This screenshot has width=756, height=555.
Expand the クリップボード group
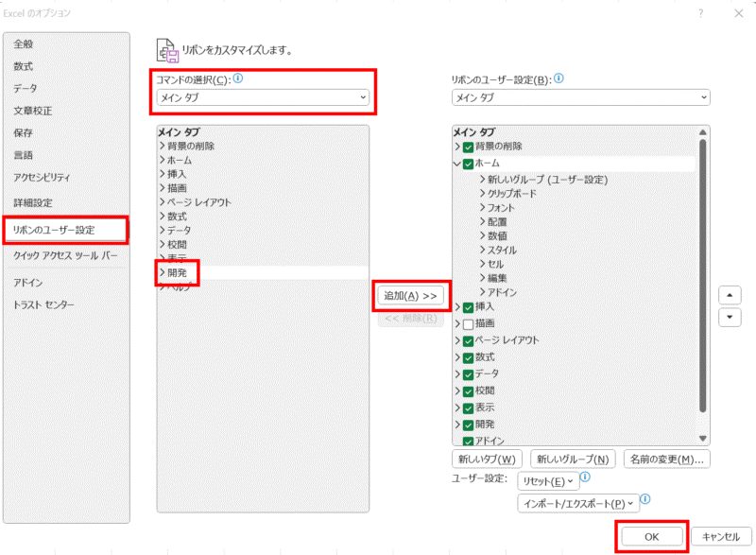(483, 194)
